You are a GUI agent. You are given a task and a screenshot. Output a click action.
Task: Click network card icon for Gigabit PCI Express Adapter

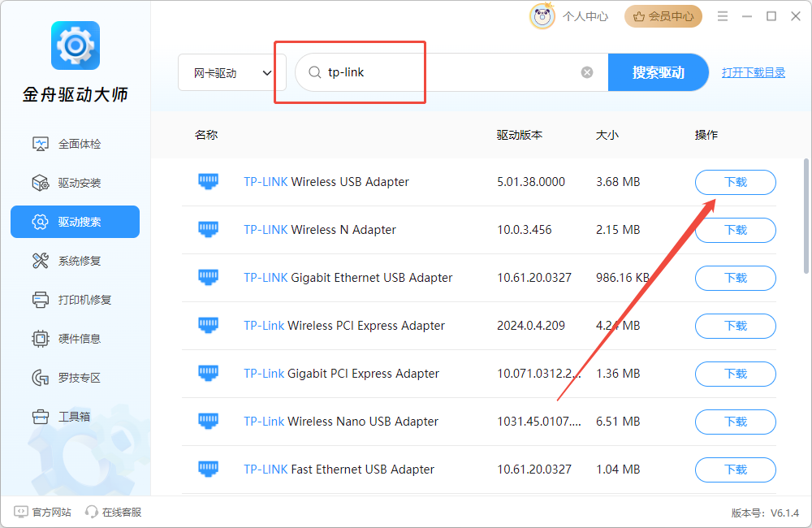click(208, 374)
